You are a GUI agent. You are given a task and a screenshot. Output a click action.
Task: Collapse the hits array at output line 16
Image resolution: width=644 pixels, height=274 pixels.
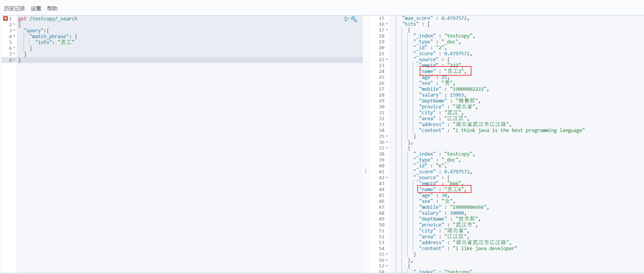(387, 24)
